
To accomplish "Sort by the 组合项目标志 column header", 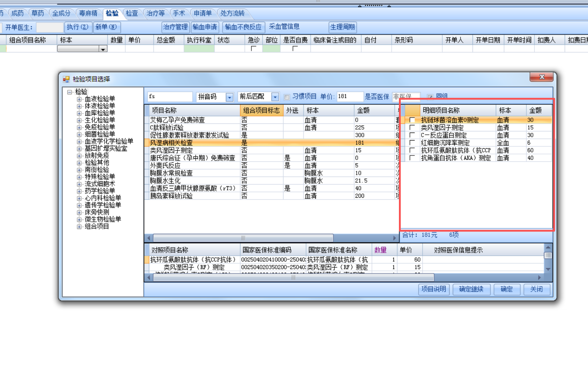I will [x=262, y=110].
